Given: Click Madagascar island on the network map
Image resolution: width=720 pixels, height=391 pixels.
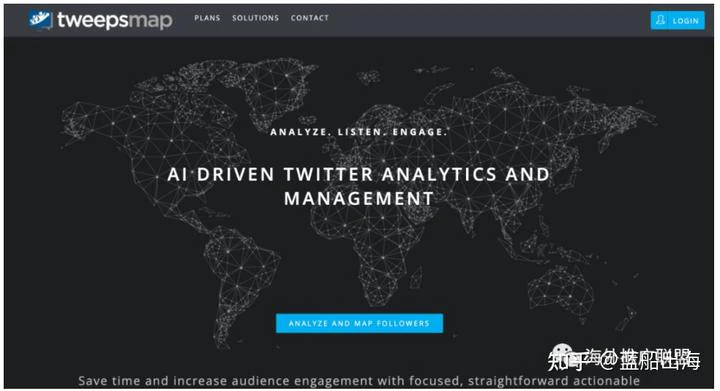Looking at the screenshot, I should [x=416, y=278].
